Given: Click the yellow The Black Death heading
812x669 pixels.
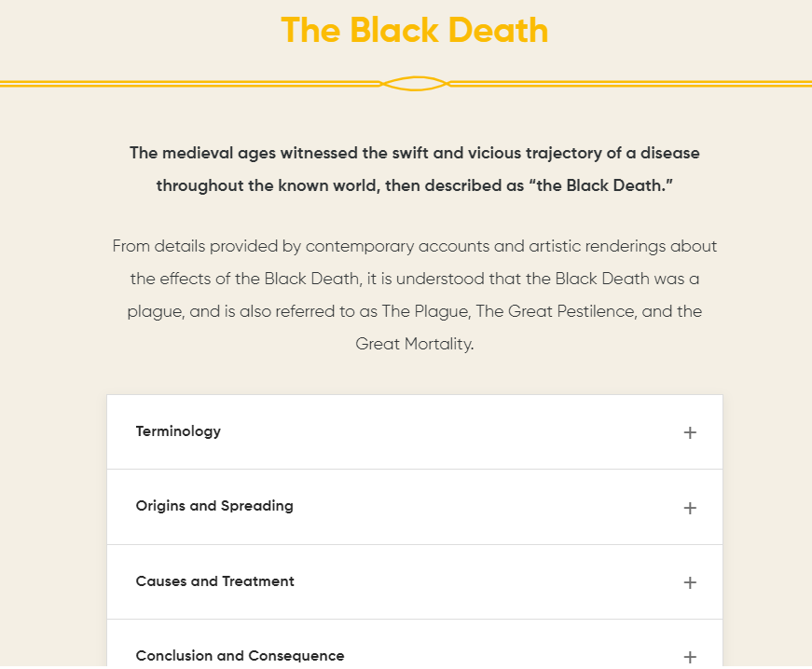Looking at the screenshot, I should (414, 30).
